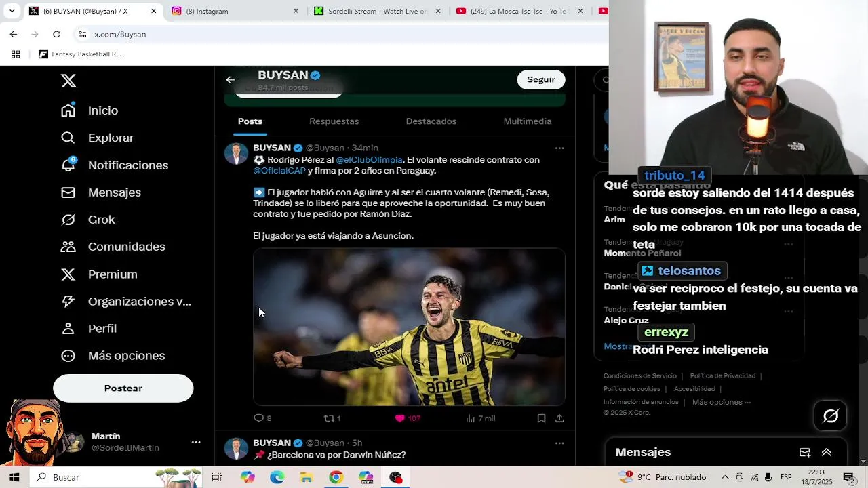Screen dimensions: 868x488
Task: Repost the Rodrigo Pérez post
Action: (x=329, y=418)
